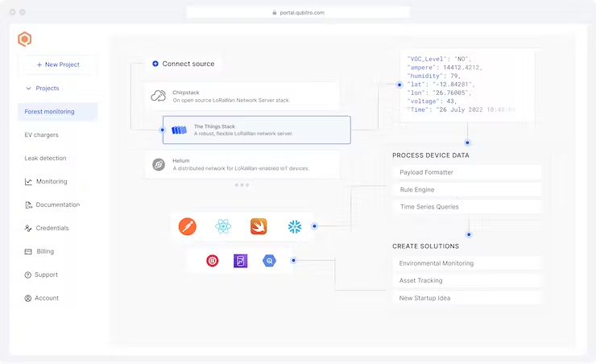
Task: Click the CREATE SOLUTIONS heading
Action: (x=426, y=246)
